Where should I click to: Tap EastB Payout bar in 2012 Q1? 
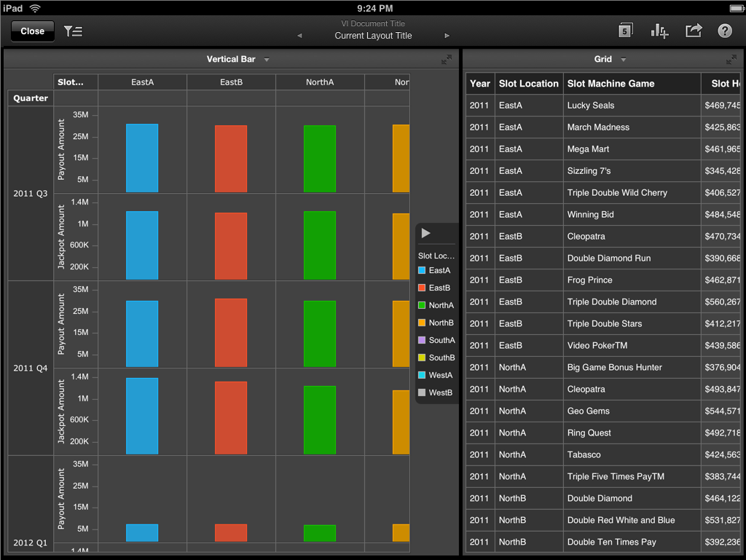231,533
